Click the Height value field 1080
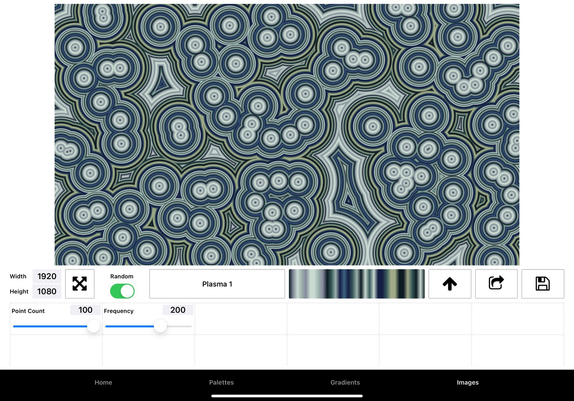The image size is (574, 401). 47,292
